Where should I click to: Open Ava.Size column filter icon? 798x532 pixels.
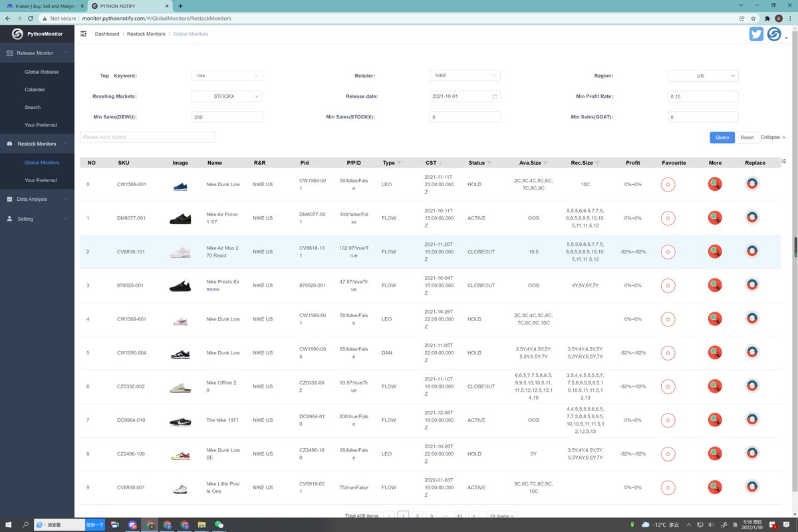545,163
